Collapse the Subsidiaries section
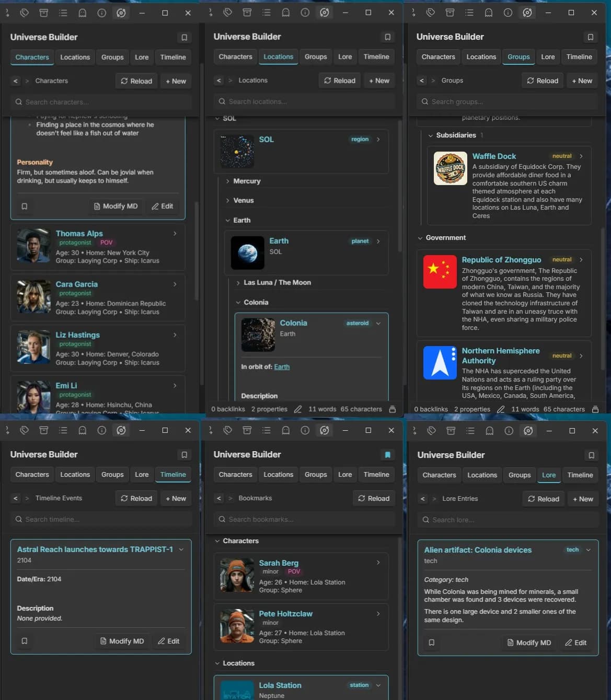This screenshot has width=611, height=700. coord(430,135)
